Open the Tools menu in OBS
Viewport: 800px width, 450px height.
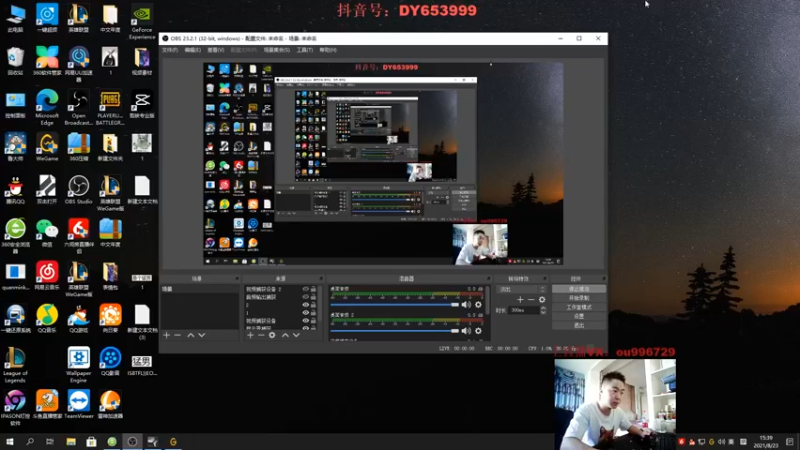click(x=305, y=50)
